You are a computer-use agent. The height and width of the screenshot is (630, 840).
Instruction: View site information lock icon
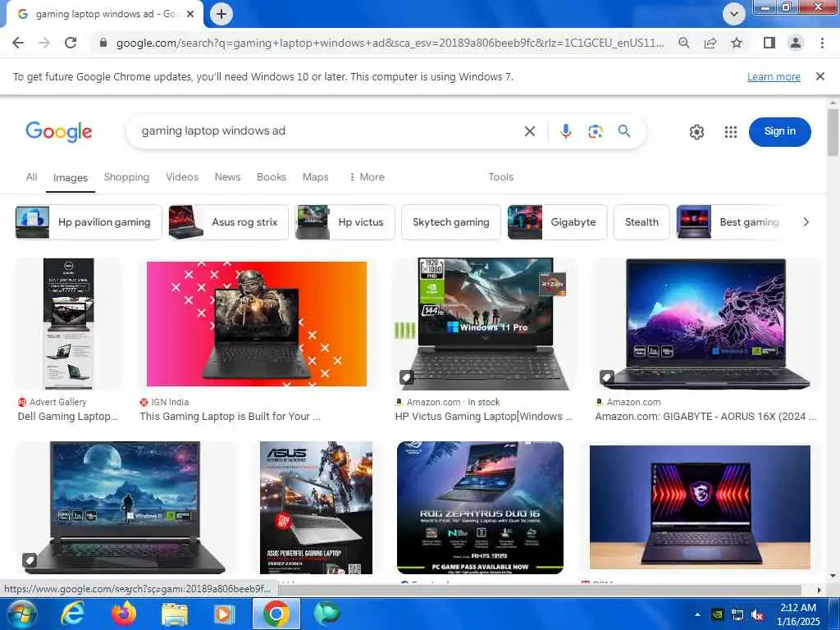pyautogui.click(x=103, y=43)
